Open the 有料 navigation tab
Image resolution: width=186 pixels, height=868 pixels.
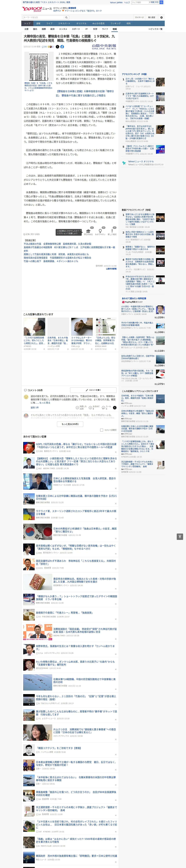(x=128, y=23)
